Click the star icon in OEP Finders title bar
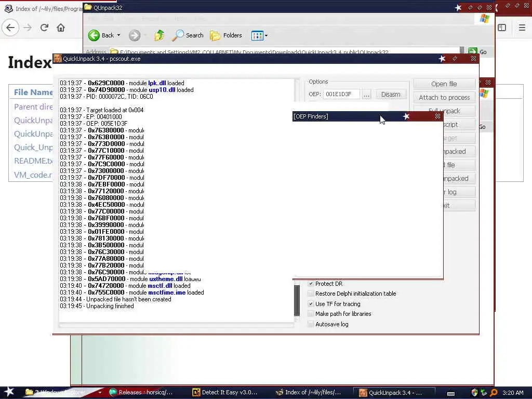Viewport: 532px width, 399px height. (406, 116)
